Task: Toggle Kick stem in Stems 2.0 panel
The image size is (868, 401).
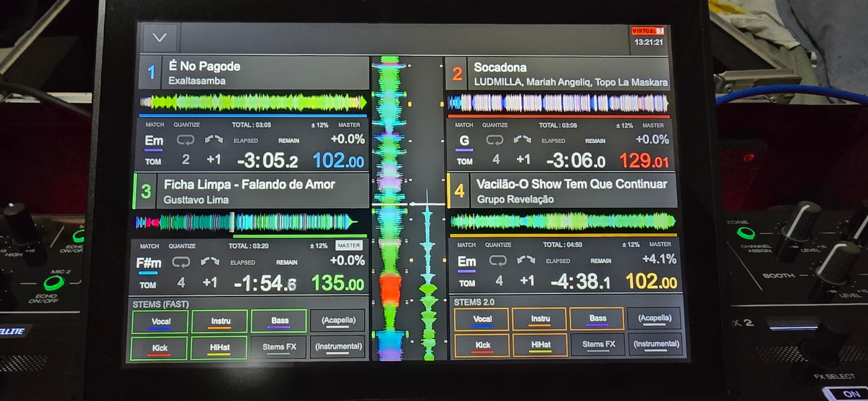Action: [482, 345]
